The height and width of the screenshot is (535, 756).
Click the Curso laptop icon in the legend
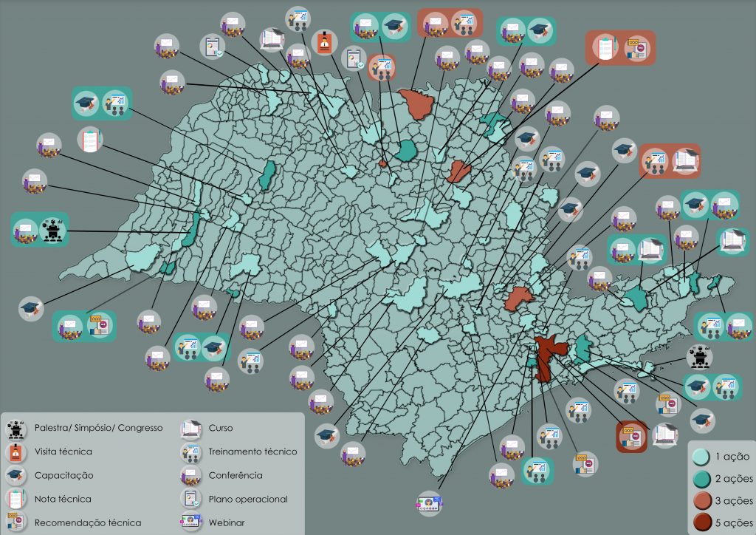tap(190, 429)
